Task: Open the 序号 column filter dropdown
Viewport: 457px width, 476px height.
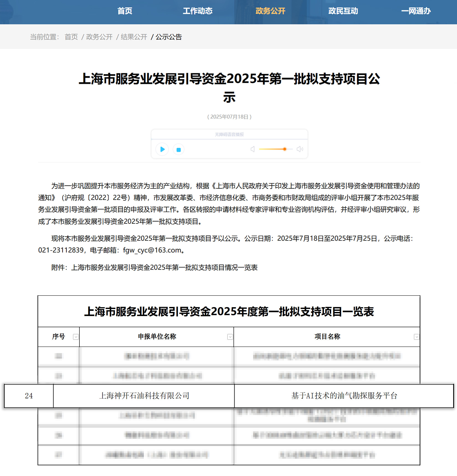Action: pyautogui.click(x=76, y=337)
